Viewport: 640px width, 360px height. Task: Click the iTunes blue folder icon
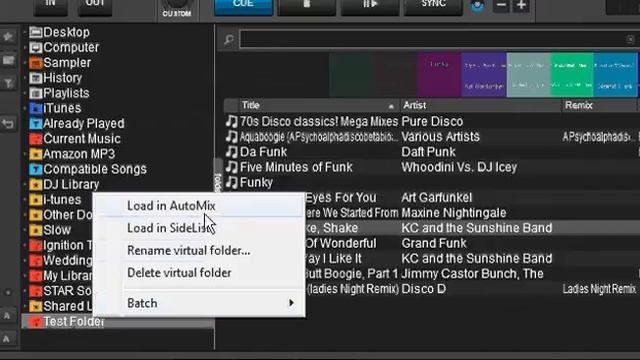[36, 109]
